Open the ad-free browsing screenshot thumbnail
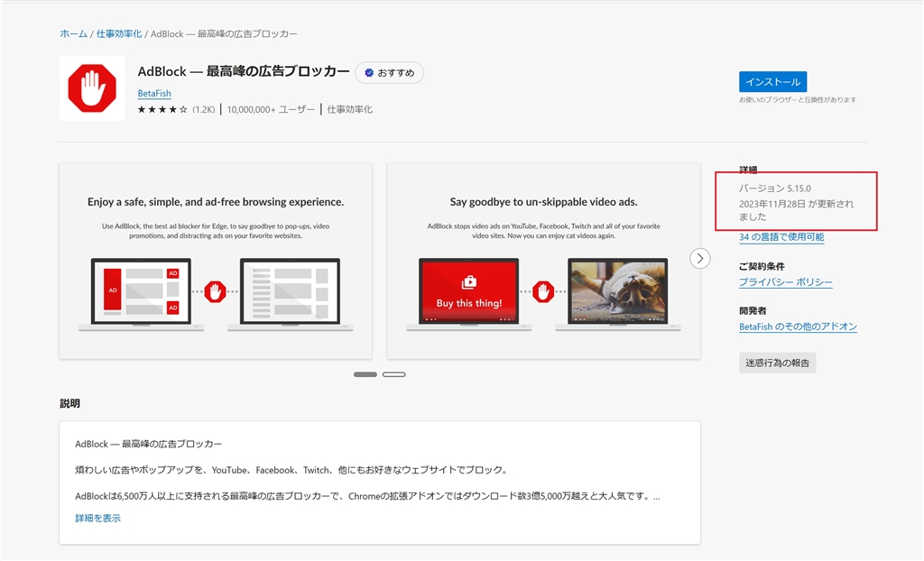This screenshot has width=924, height=561. 216,261
